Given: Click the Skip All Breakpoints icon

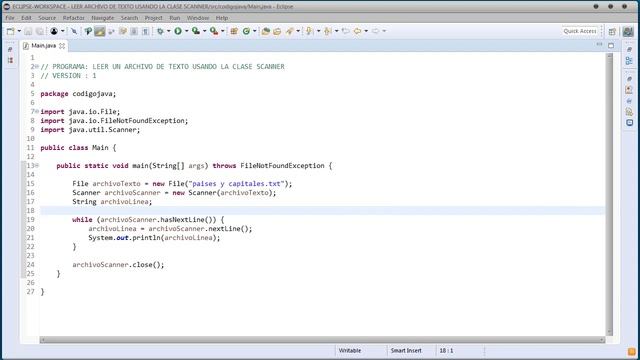Looking at the screenshot, I should (74, 31).
